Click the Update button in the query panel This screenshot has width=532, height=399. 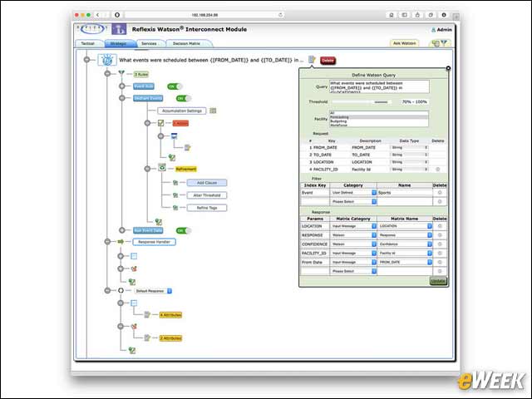tap(438, 281)
